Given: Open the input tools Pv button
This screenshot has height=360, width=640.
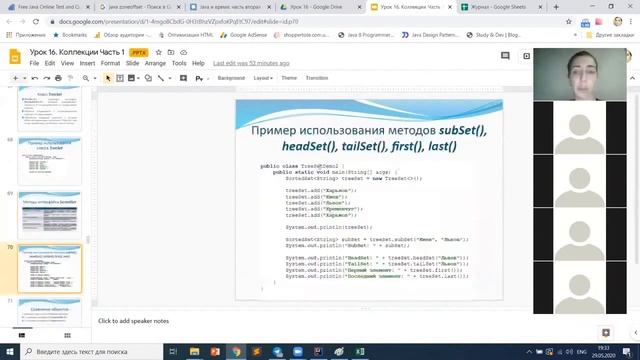Looking at the screenshot, I should coord(199,78).
